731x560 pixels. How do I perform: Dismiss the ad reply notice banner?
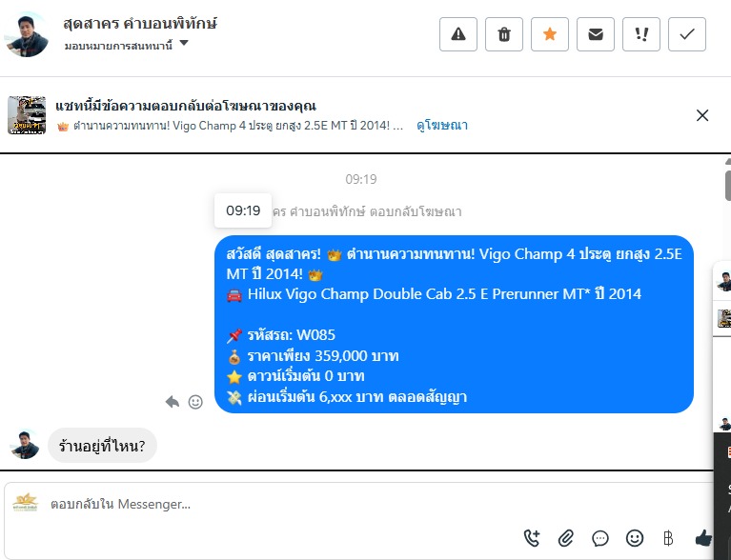pyautogui.click(x=702, y=115)
